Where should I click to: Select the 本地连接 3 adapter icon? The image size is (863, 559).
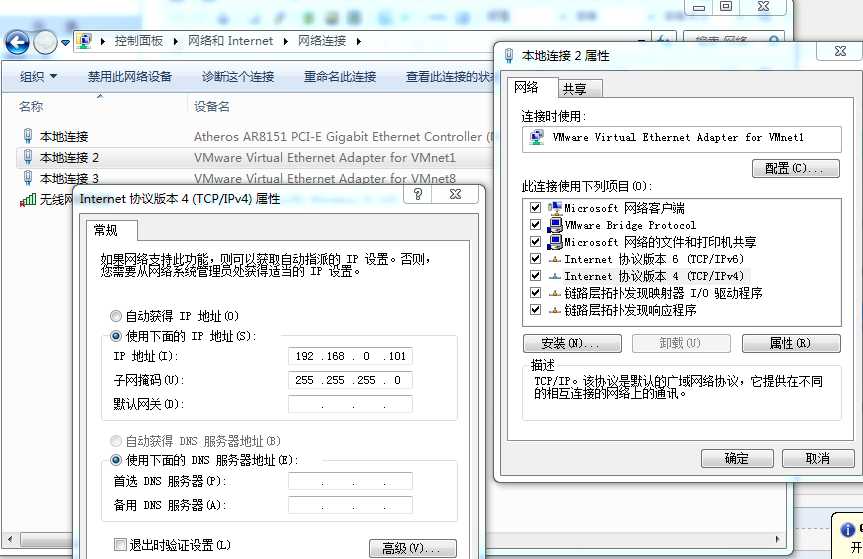tap(28, 178)
